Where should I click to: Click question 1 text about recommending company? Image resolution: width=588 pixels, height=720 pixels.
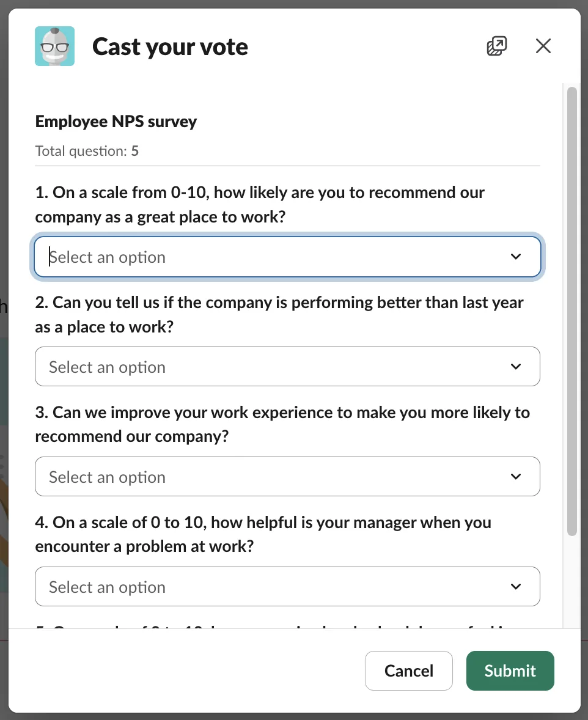(x=260, y=204)
